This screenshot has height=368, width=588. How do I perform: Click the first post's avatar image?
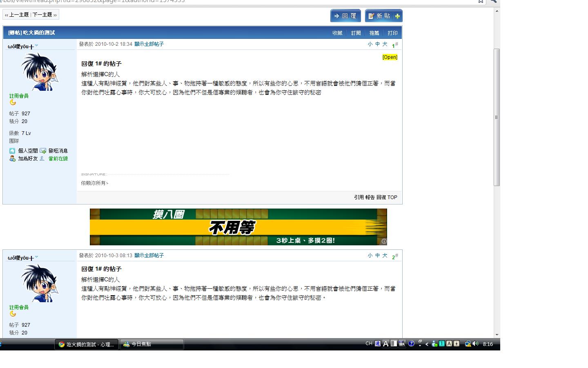point(40,72)
